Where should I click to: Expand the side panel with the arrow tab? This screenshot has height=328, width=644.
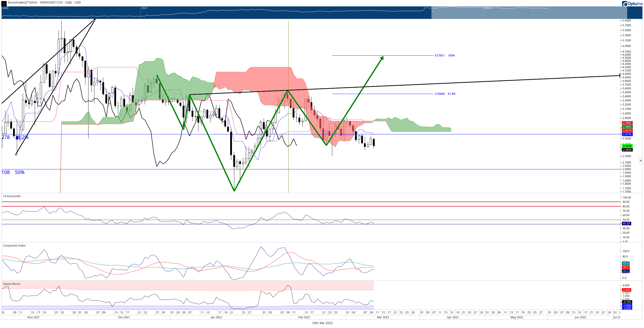point(641,161)
